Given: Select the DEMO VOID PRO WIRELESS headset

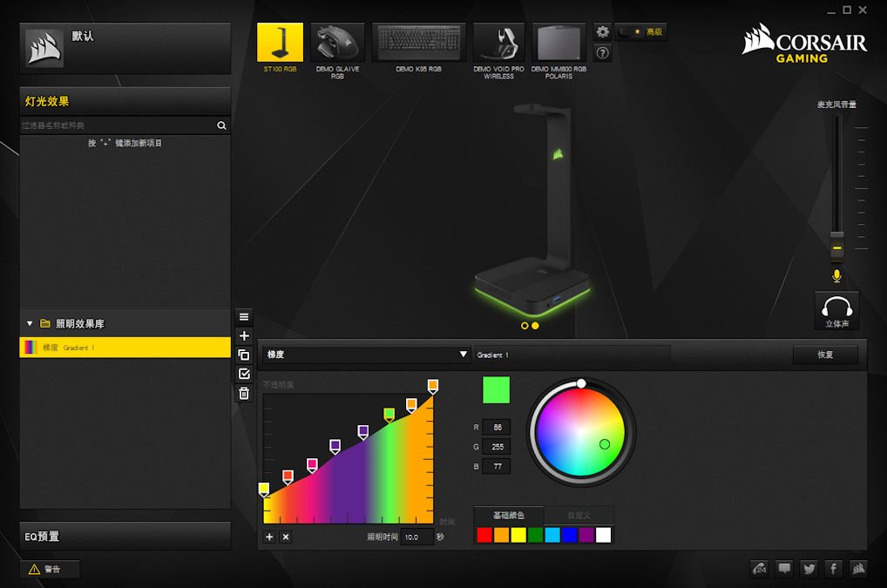Looking at the screenshot, I should (499, 43).
